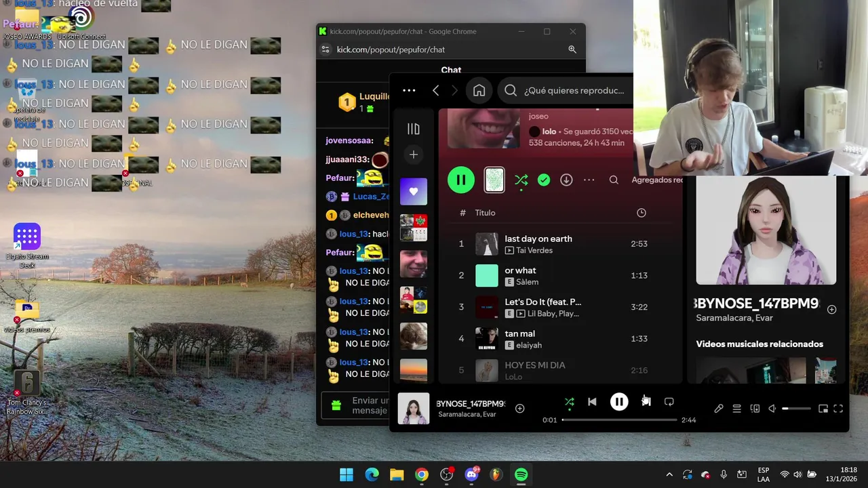Skip to the next track
This screenshot has width=868, height=488.
coord(646,402)
